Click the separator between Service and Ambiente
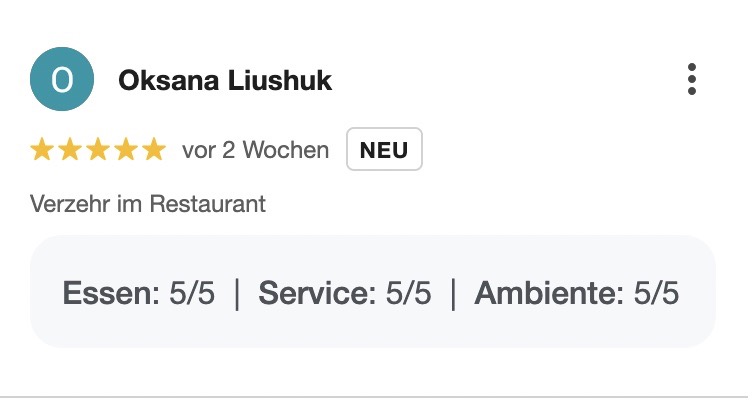 [x=453, y=294]
